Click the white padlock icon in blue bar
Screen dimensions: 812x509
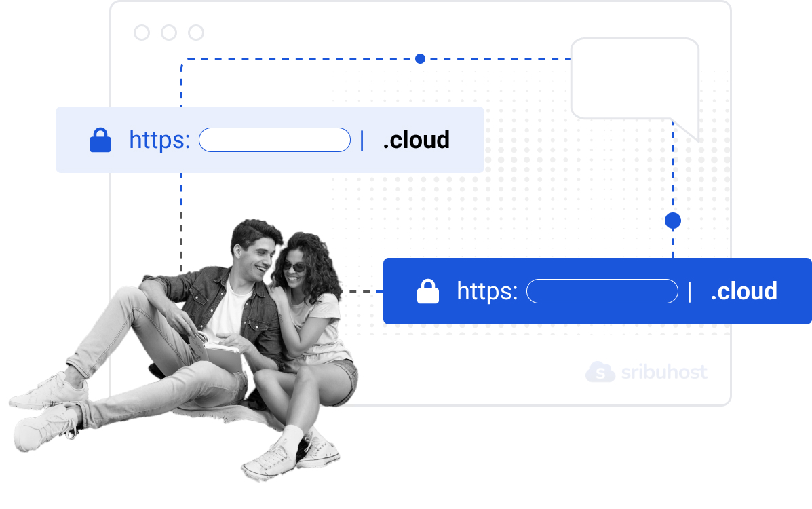[428, 291]
